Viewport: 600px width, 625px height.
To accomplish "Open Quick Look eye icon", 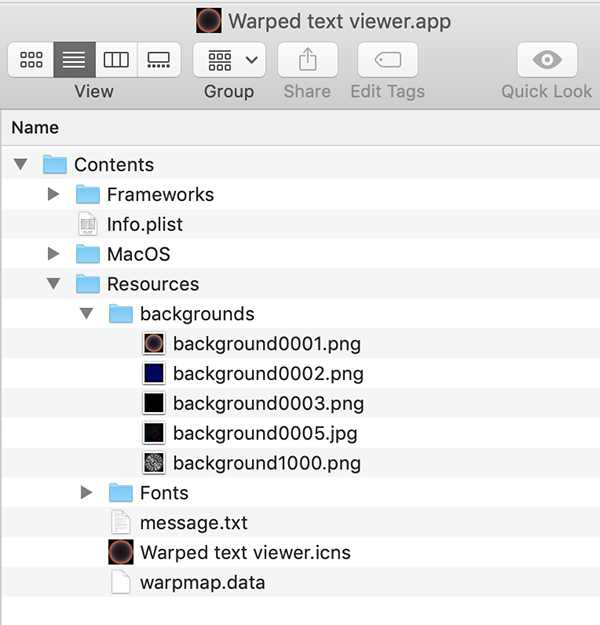I will tap(547, 60).
